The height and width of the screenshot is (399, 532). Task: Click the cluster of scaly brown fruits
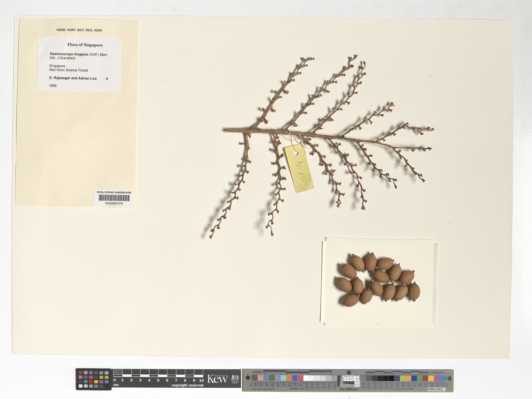(378, 279)
